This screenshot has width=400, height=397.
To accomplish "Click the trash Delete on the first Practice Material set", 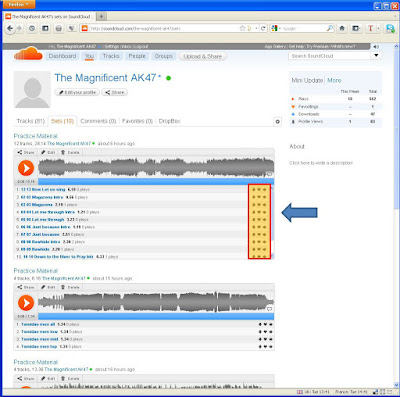I will pyautogui.click(x=70, y=152).
